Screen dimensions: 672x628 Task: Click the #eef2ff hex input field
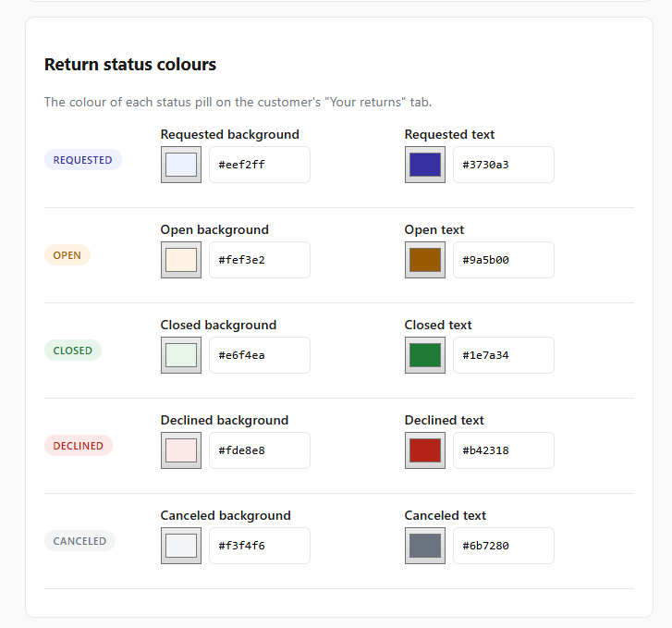[260, 165]
